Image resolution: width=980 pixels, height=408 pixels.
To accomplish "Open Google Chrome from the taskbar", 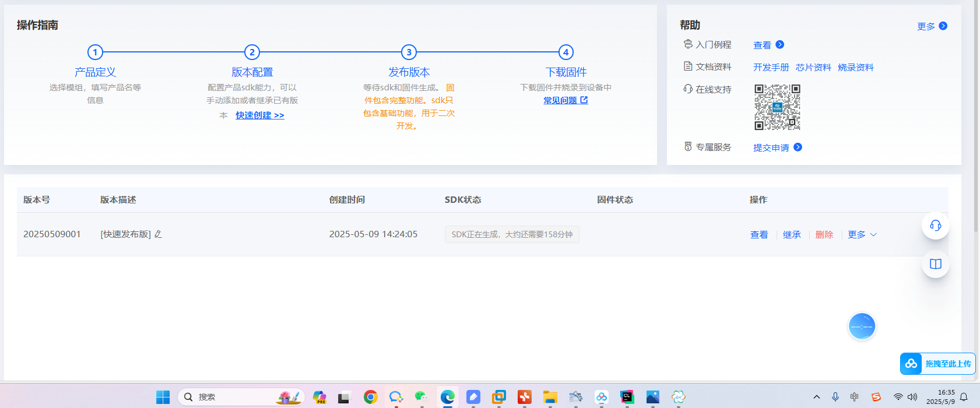I will click(x=370, y=397).
